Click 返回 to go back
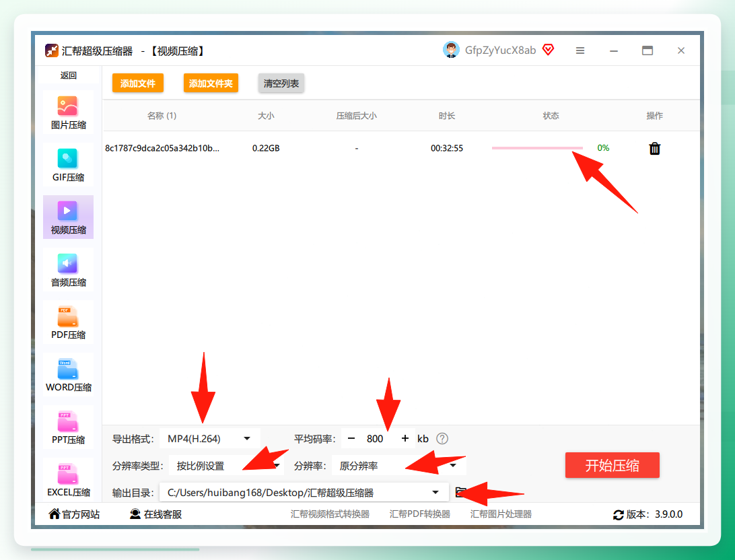735x560 pixels. [69, 75]
